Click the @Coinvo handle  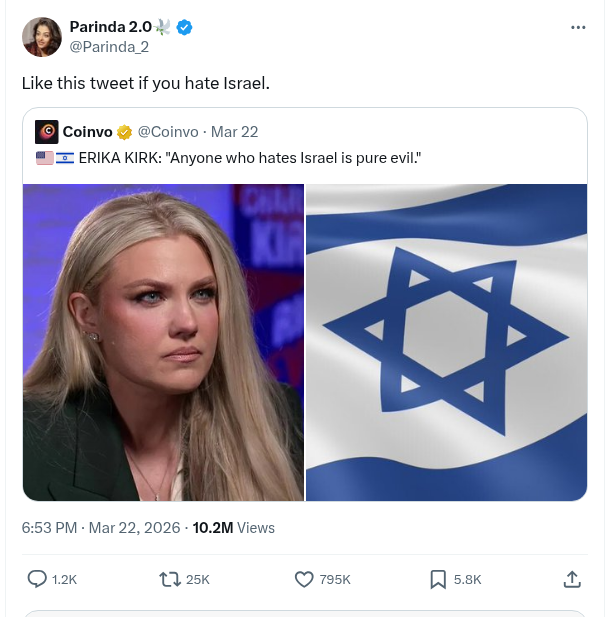point(168,132)
